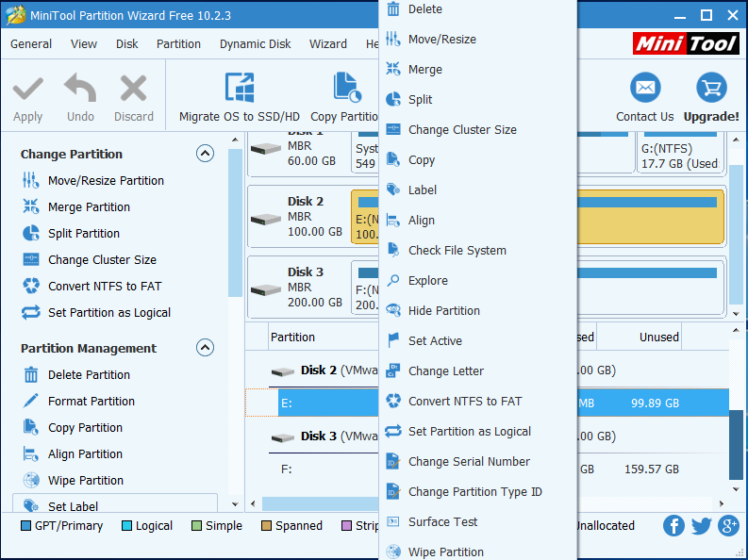Open the General menu
748x560 pixels.
pos(31,44)
